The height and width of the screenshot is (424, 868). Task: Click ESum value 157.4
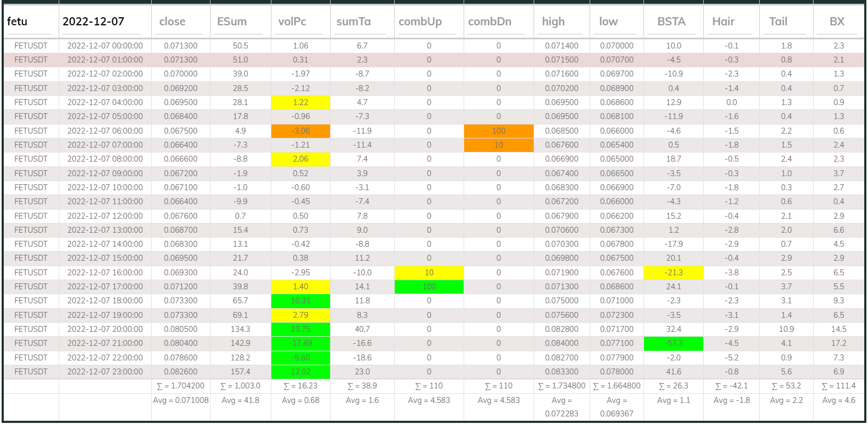click(241, 372)
